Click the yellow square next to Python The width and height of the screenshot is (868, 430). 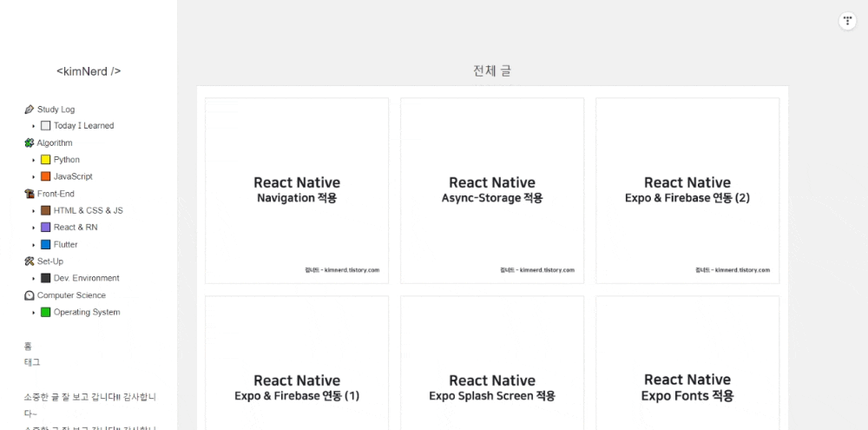point(45,160)
